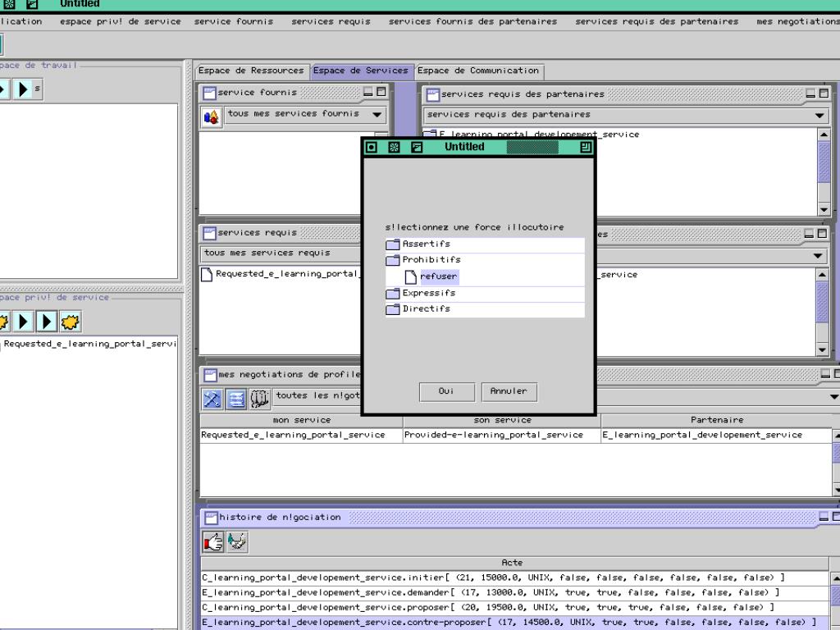
Task: Select Provided-e-learning_portal_service table cell
Action: 502,435
